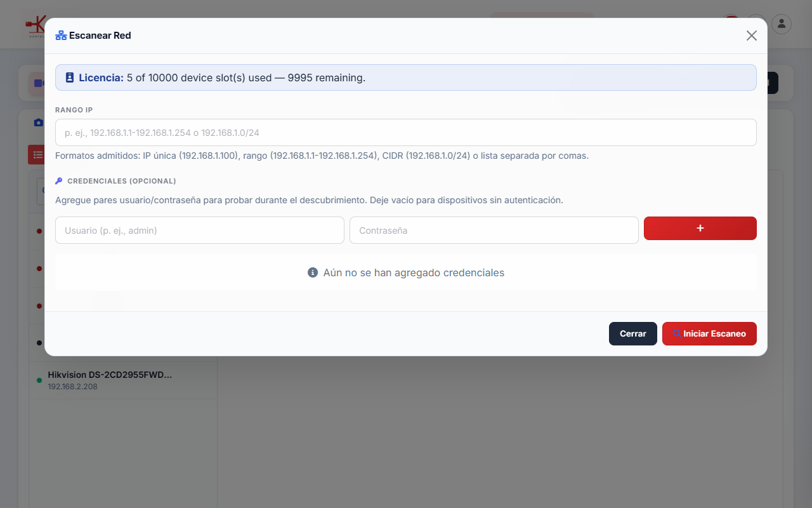Click the "Formatos admitidos" help text
Image resolution: width=812 pixels, height=508 pixels.
[322, 156]
